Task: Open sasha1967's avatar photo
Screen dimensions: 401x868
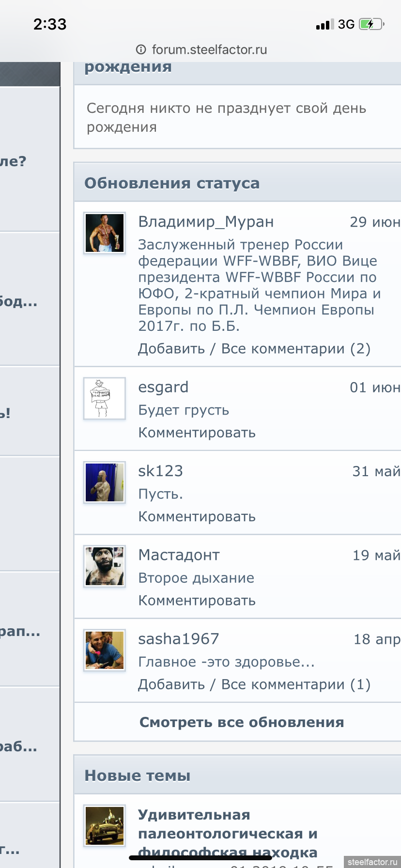Action: pos(105,650)
